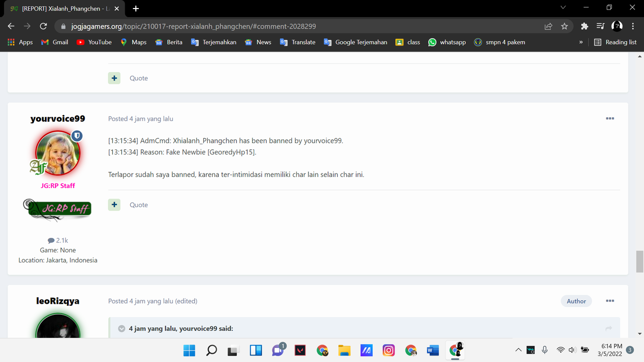Viewport: 644px width, 362px height.
Task: Open the Gmail bookmark
Action: (54, 42)
